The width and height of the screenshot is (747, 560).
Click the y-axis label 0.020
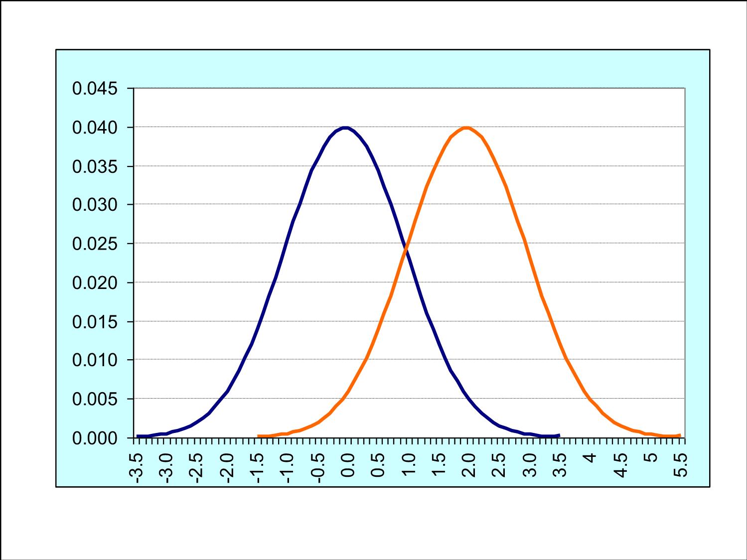tap(95, 282)
